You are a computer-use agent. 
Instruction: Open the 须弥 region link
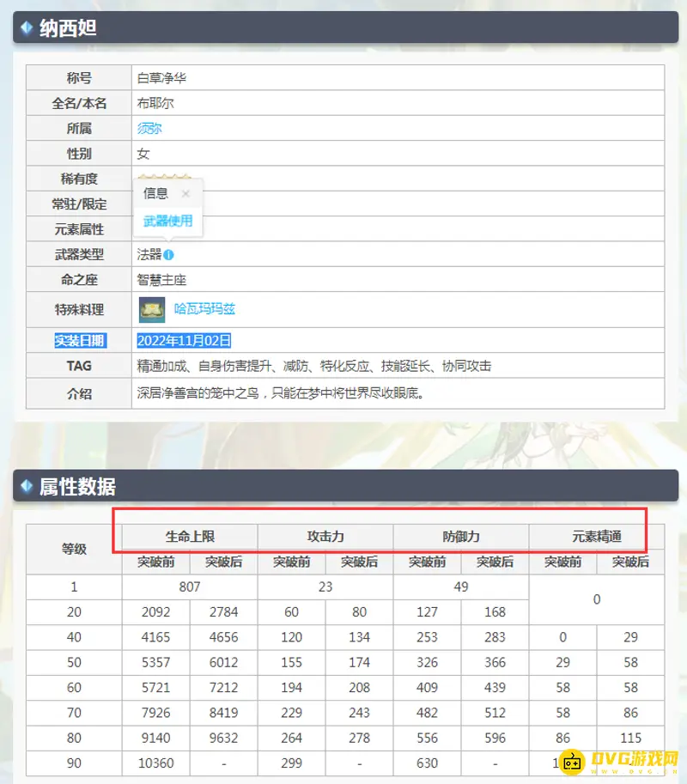click(149, 129)
